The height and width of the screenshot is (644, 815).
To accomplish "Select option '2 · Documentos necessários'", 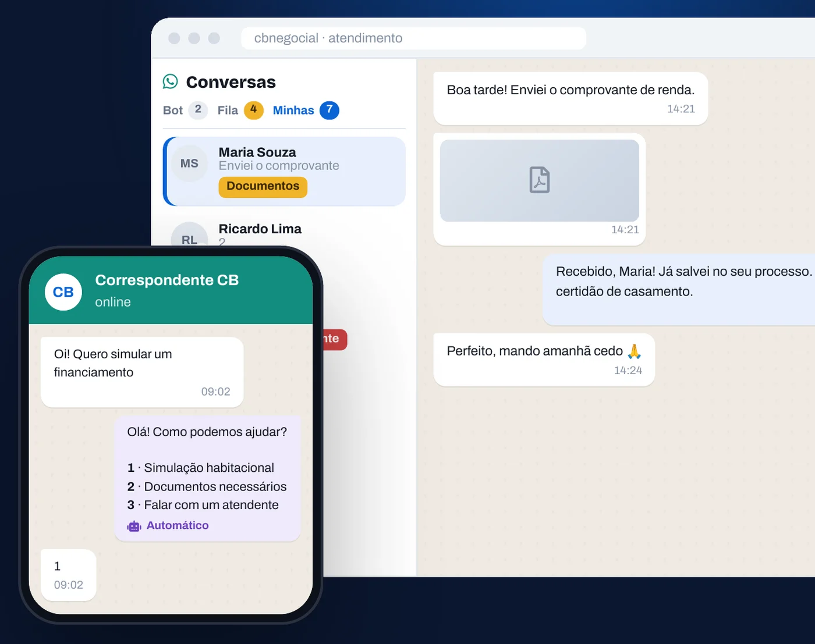I will point(207,487).
